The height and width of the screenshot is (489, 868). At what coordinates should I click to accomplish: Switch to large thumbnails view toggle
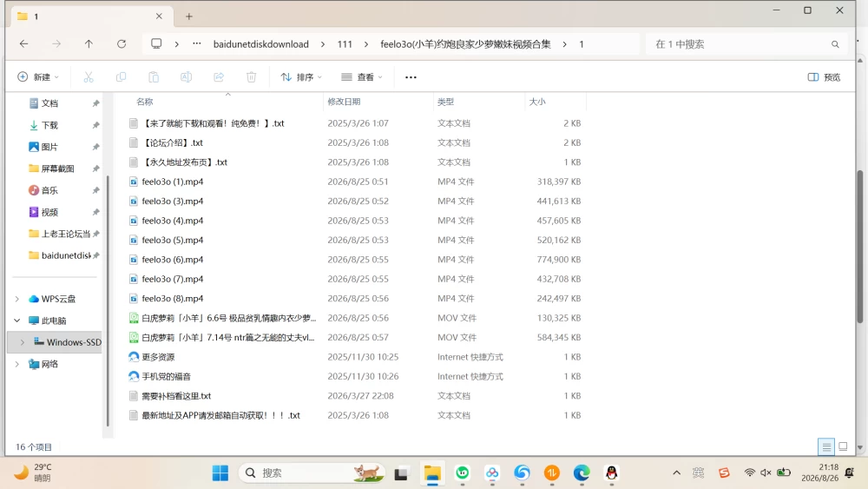843,446
